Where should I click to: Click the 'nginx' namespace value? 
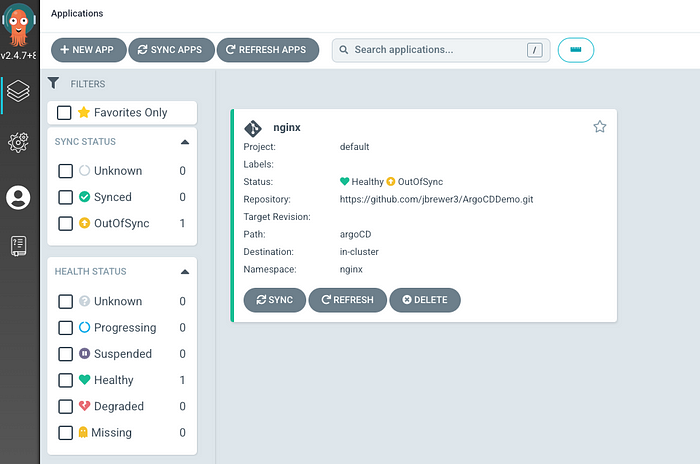(x=351, y=269)
